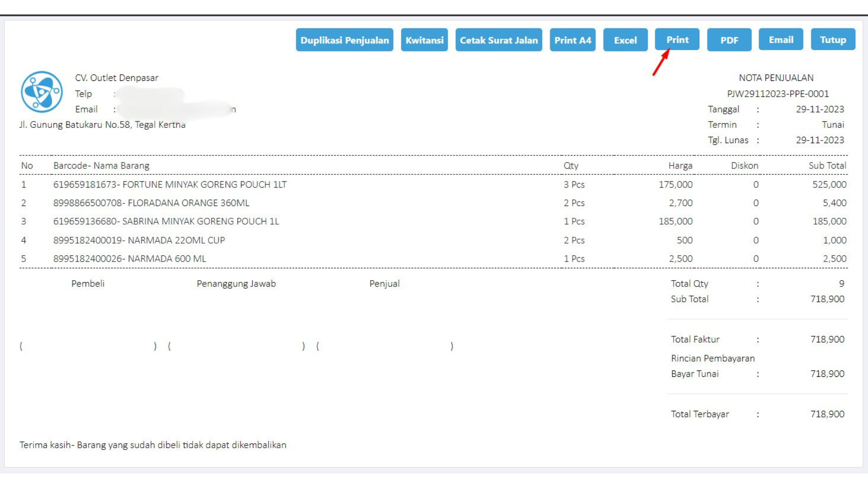
Task: Click the Tgl. Lunas date value
Action: [820, 140]
